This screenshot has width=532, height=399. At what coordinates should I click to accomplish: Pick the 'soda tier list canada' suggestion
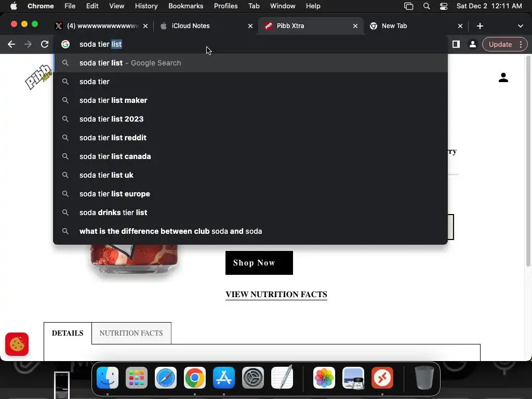click(x=250, y=156)
